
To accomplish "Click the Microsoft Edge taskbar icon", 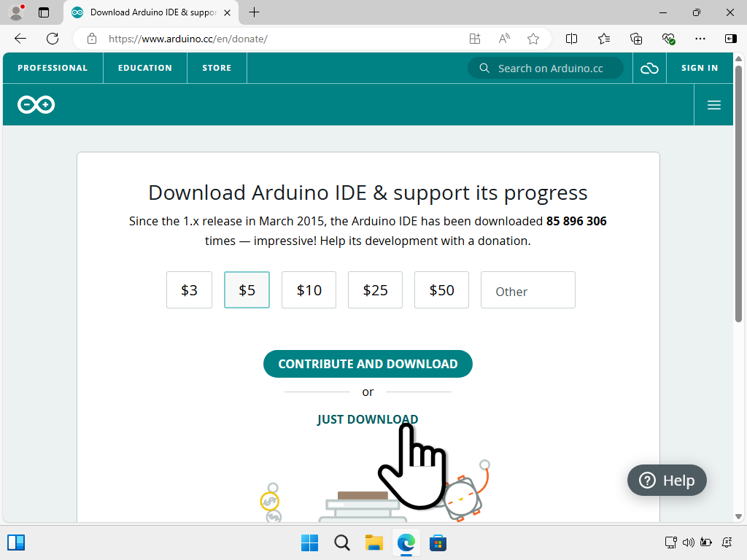I will (x=406, y=542).
